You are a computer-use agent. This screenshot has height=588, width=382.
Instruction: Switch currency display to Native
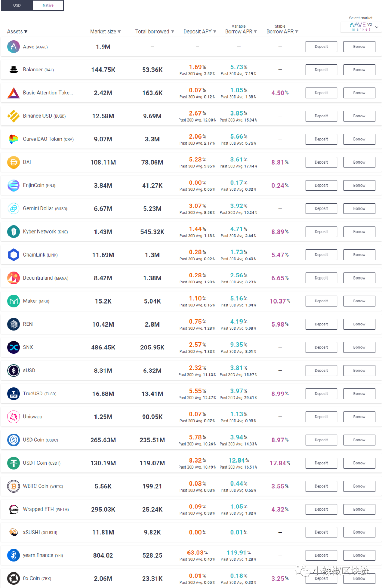pyautogui.click(x=48, y=6)
